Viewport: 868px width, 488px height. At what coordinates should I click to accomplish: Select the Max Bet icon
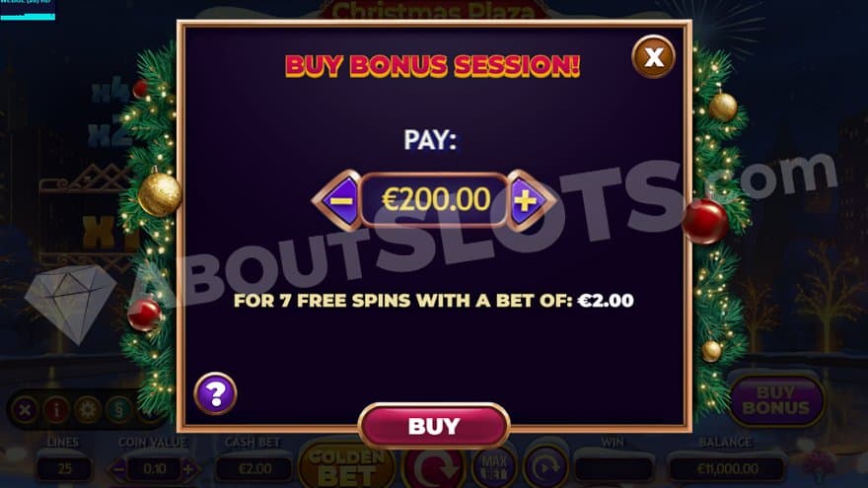pos(494,467)
